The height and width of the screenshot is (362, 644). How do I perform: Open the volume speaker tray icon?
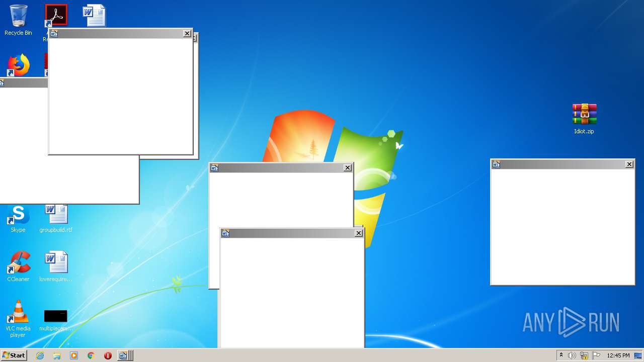(x=572, y=355)
